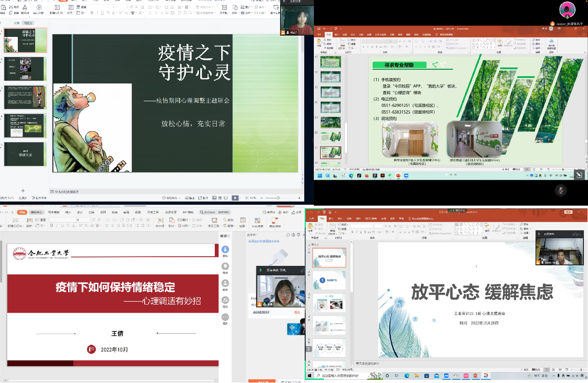Click the annotation pen icon over the taskbar
Image resolution: width=588 pixels, height=383 pixels.
(578, 175)
